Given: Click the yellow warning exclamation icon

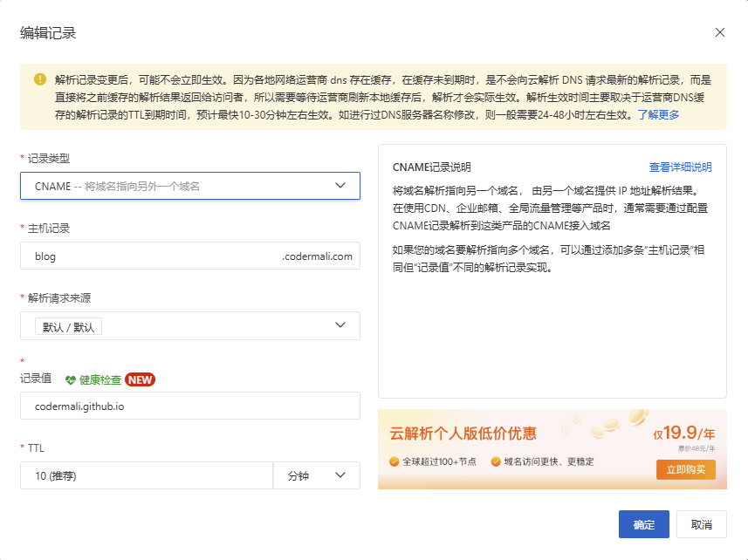Looking at the screenshot, I should (x=40, y=79).
